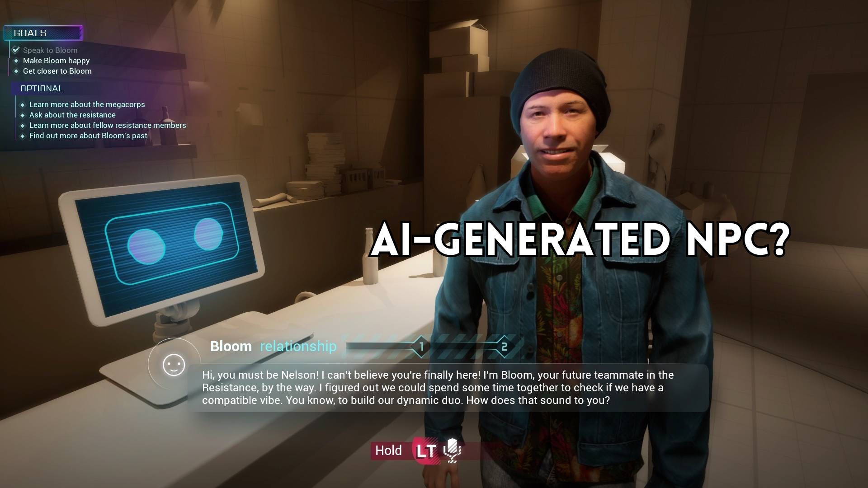The width and height of the screenshot is (868, 488).
Task: Select the smiley face dialogue icon
Action: tap(173, 365)
